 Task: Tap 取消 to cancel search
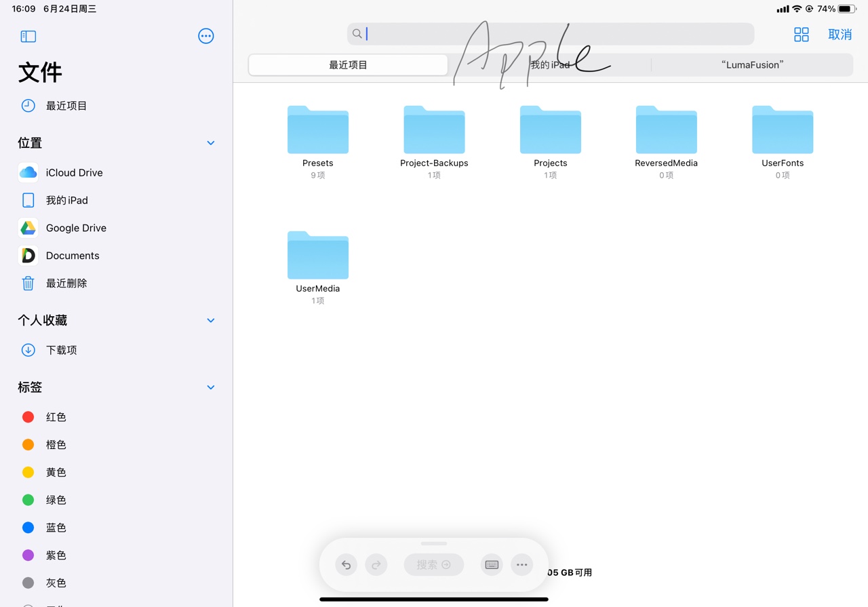tap(840, 35)
